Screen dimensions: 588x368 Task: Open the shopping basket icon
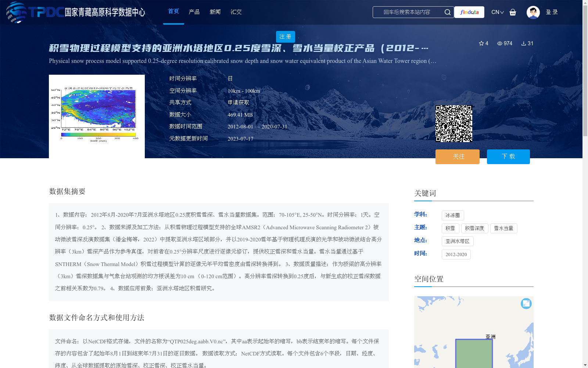point(513,12)
